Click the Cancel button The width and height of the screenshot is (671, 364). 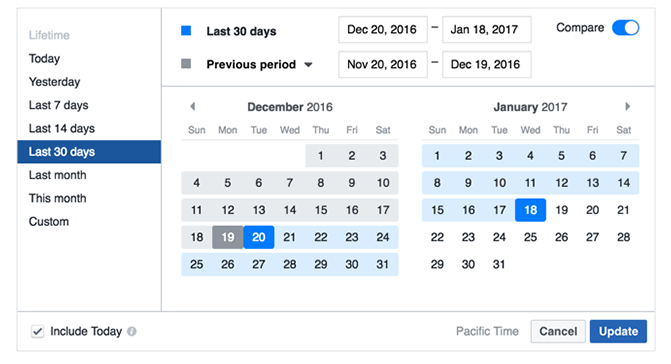[x=558, y=331]
